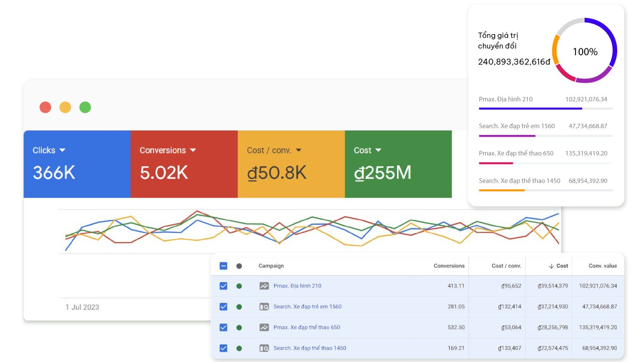Open the Cost / conv. metric dropdown
Viewport: 644px width, 362px height.
coord(299,150)
